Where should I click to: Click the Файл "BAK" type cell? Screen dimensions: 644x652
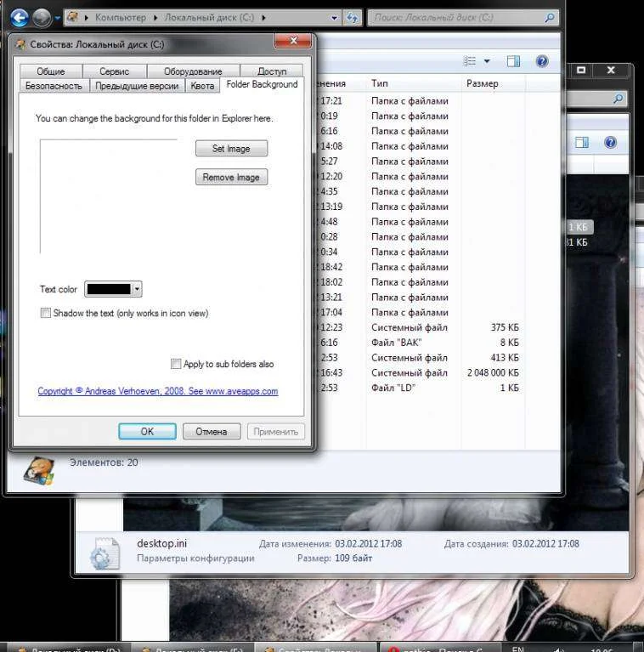pyautogui.click(x=397, y=343)
